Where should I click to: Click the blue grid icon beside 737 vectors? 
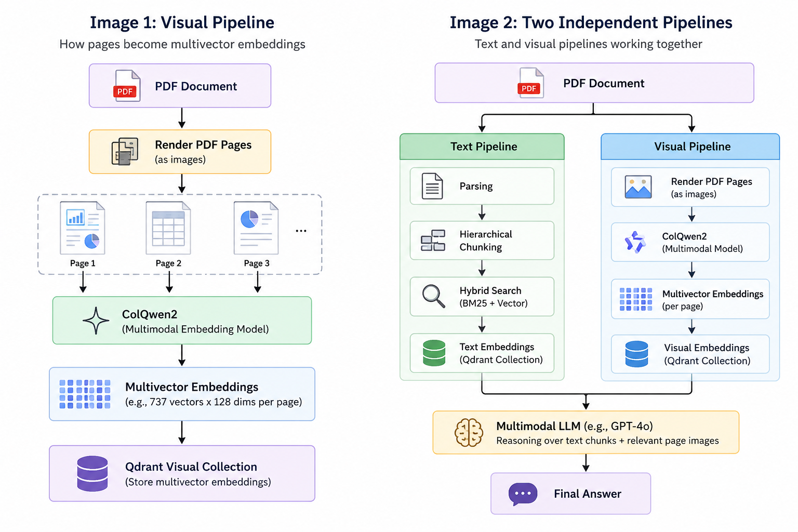[85, 394]
